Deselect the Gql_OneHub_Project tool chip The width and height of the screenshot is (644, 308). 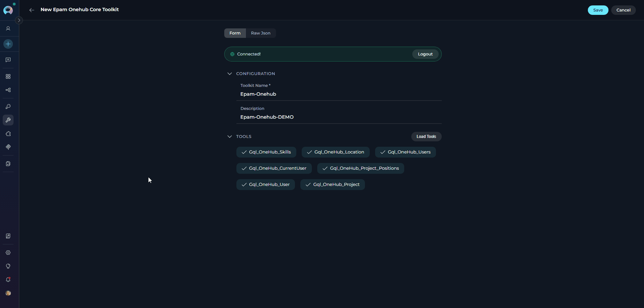point(332,185)
